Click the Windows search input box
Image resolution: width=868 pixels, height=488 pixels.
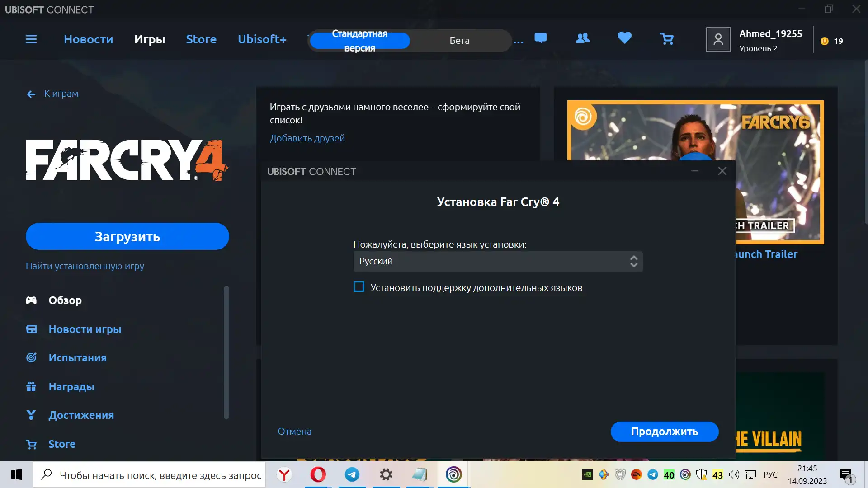[x=149, y=474]
